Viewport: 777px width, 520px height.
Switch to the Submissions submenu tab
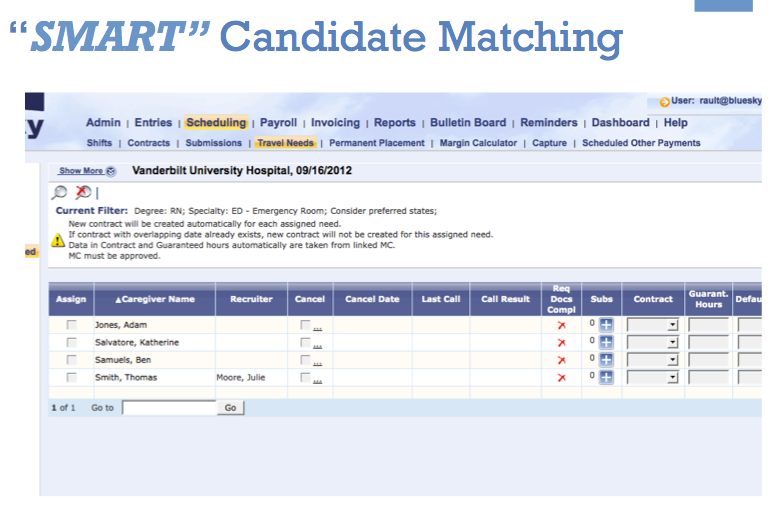(x=214, y=143)
